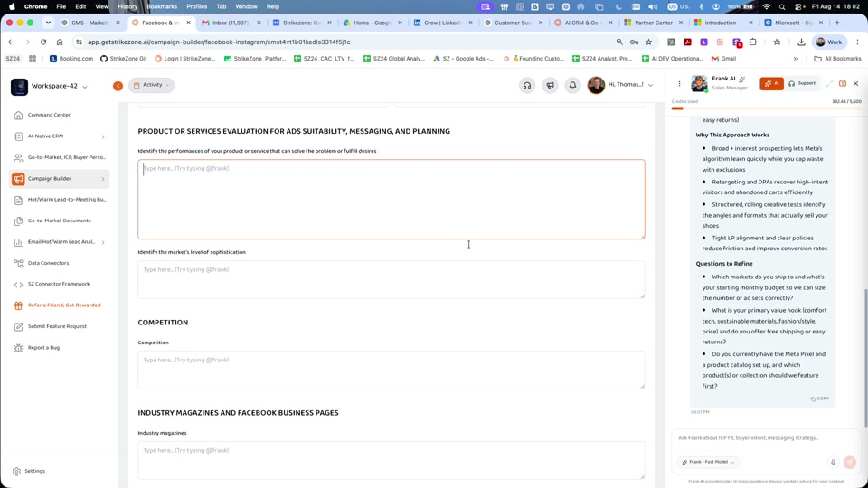
Task: Open Frank AI panel three-dot menu
Action: (x=679, y=83)
